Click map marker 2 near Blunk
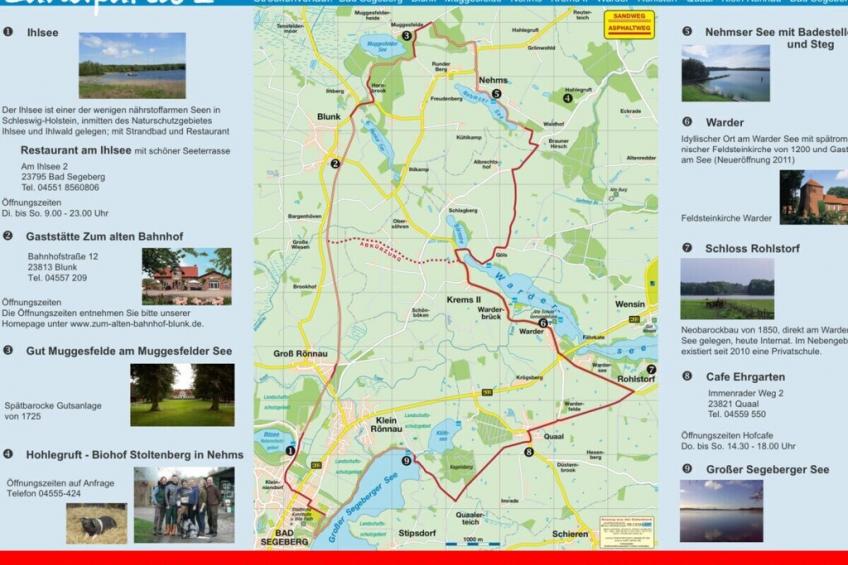Viewport: 848px width, 565px height. pos(335,164)
